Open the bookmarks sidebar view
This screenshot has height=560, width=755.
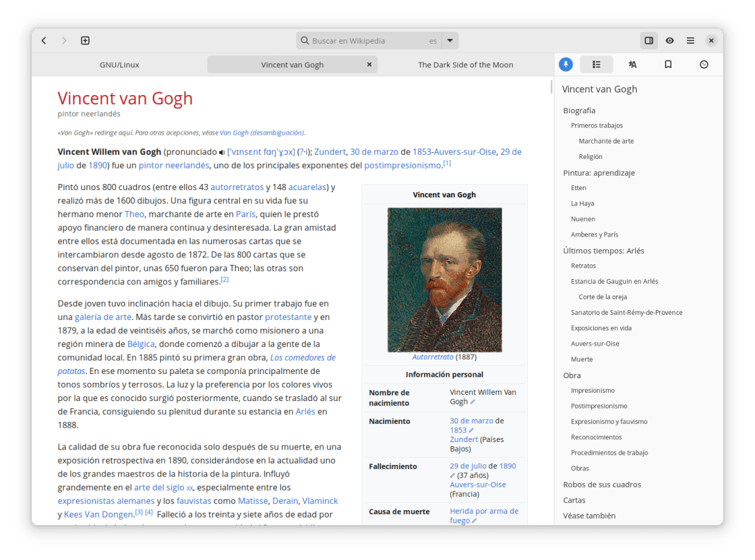tap(668, 65)
